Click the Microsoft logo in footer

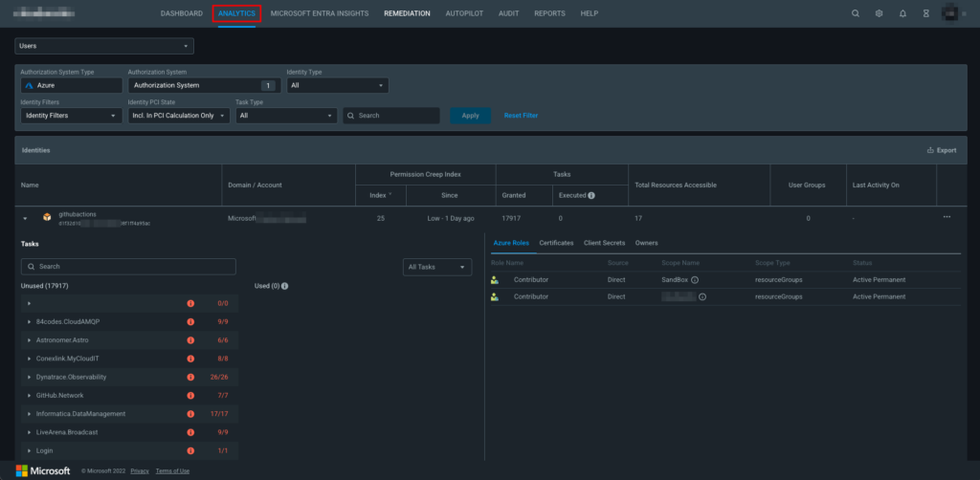(42, 470)
